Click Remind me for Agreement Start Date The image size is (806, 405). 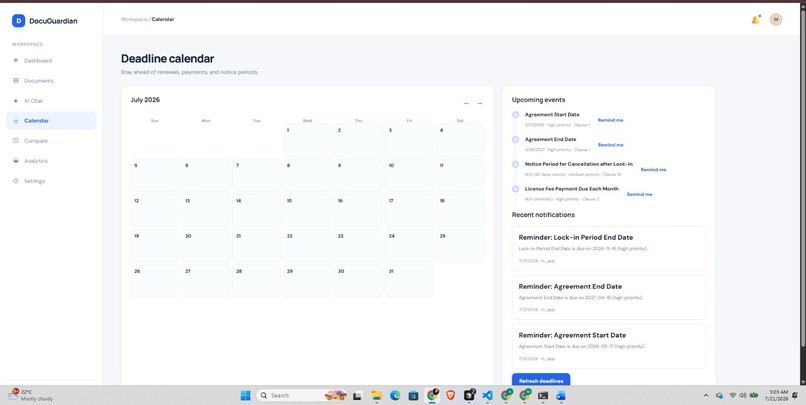pyautogui.click(x=610, y=120)
